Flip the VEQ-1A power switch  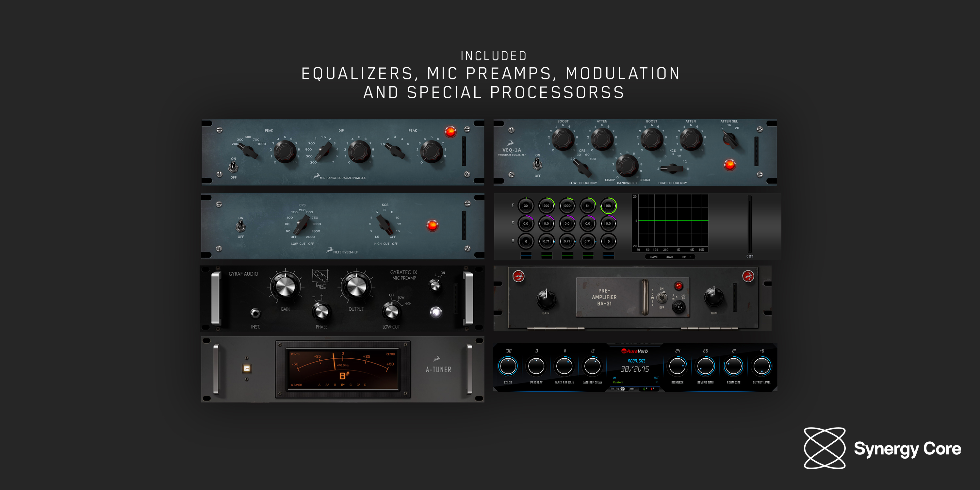click(538, 164)
